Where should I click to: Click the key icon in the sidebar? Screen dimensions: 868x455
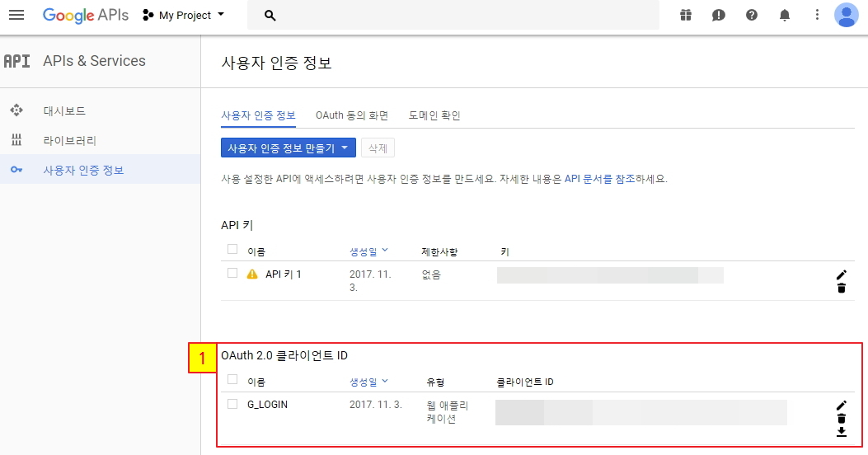16,170
